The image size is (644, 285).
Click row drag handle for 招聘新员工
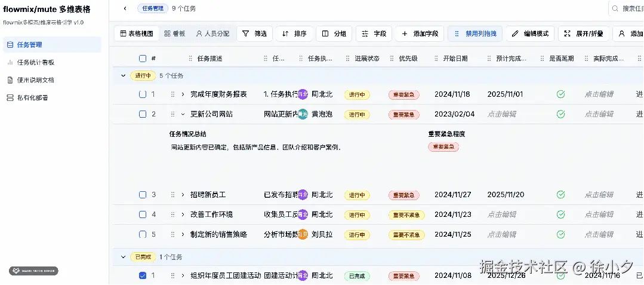coord(172,195)
